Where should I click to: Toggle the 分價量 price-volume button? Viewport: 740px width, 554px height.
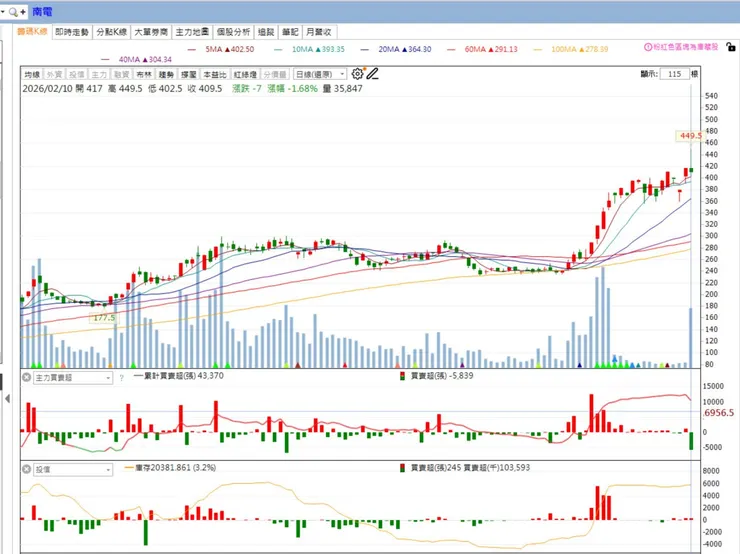click(x=275, y=75)
